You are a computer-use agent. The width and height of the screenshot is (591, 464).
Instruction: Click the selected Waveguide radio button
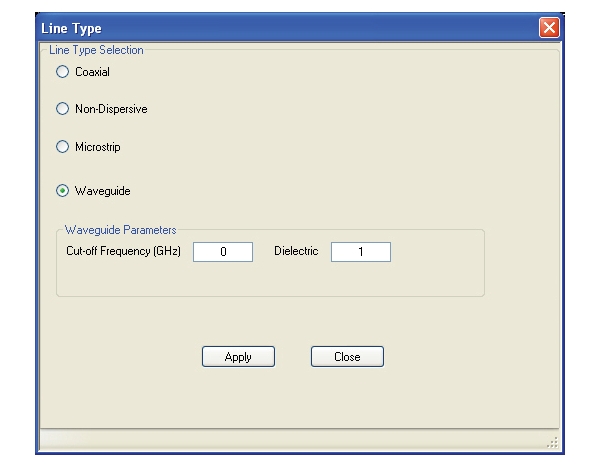63,191
